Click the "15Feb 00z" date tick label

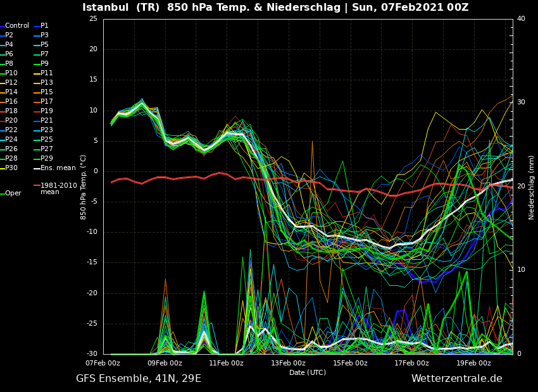350,363
